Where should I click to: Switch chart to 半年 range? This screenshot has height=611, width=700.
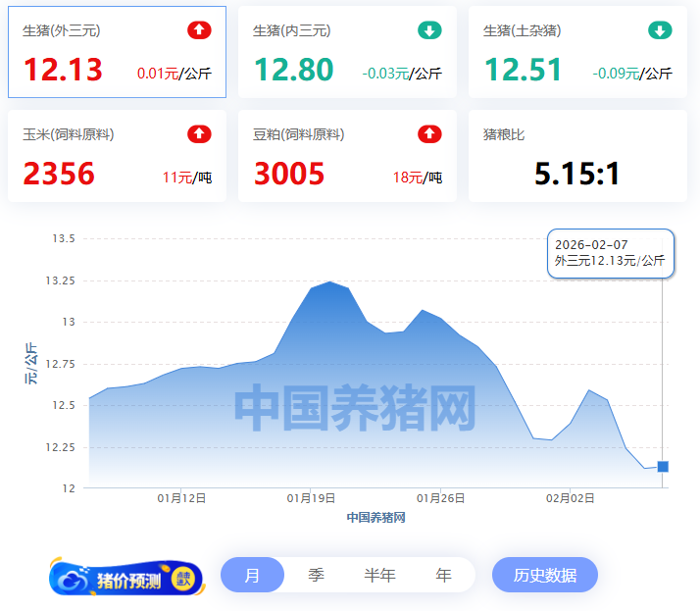(379, 575)
